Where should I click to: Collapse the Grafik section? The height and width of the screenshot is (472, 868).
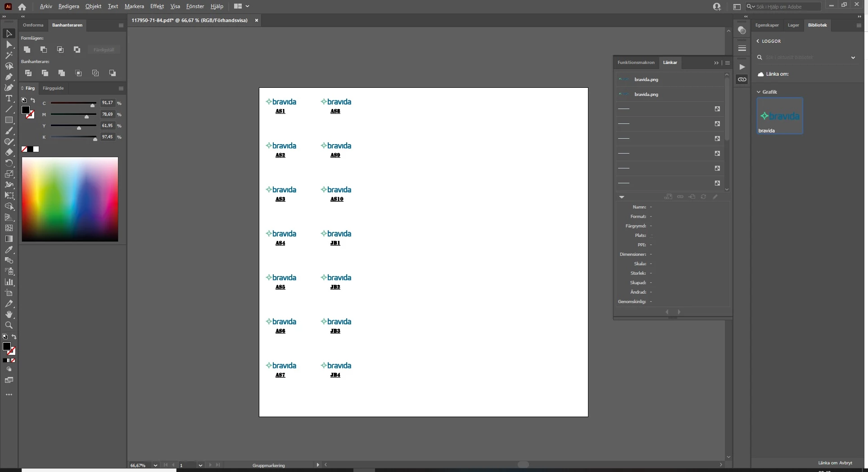tap(759, 92)
